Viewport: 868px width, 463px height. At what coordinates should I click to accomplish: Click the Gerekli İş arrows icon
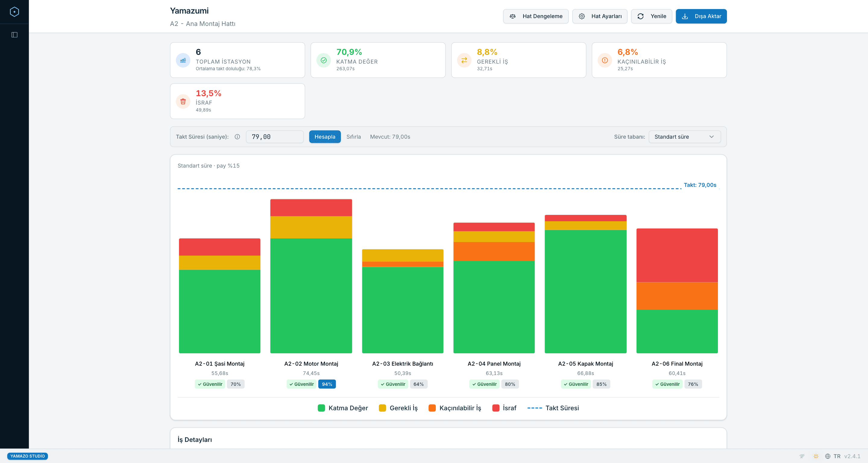[x=464, y=60]
